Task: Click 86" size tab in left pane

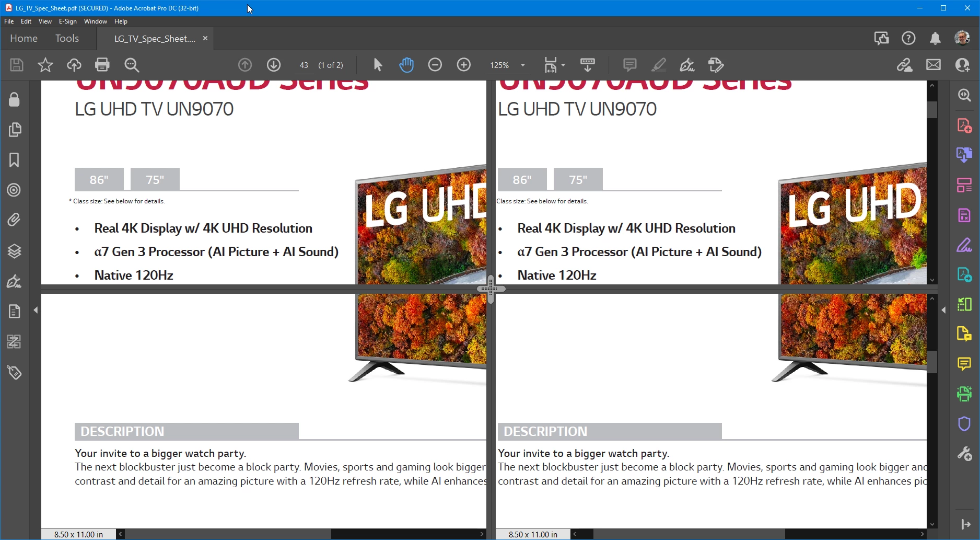Action: point(99,179)
